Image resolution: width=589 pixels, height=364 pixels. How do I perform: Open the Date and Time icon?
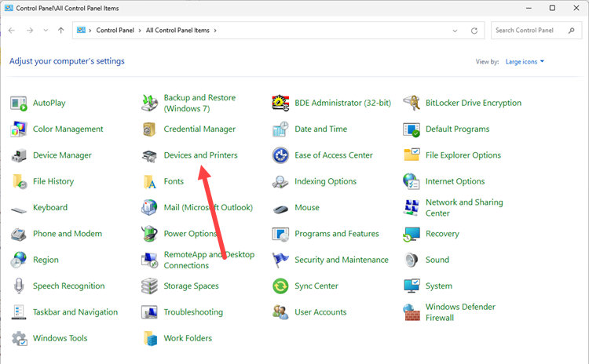[x=280, y=129]
